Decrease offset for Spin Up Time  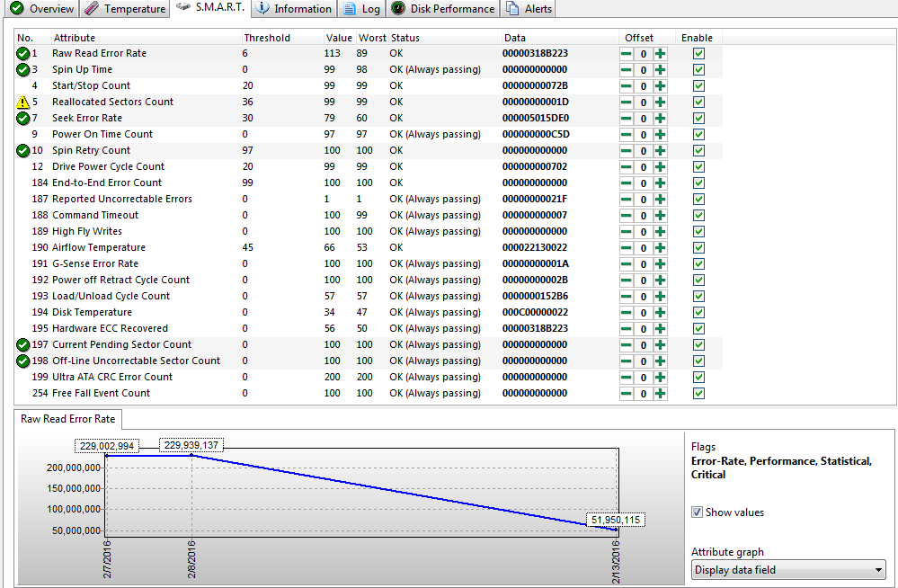click(627, 70)
